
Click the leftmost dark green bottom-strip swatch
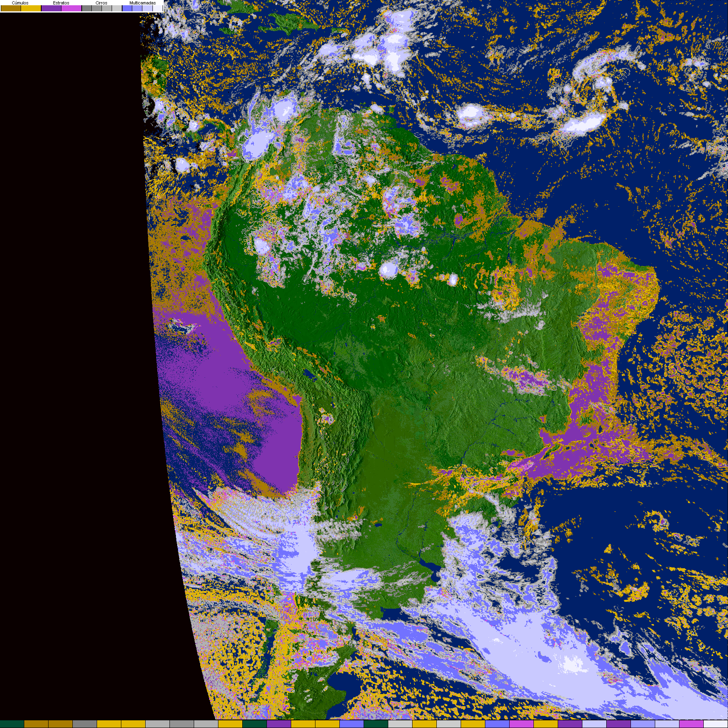point(12,724)
